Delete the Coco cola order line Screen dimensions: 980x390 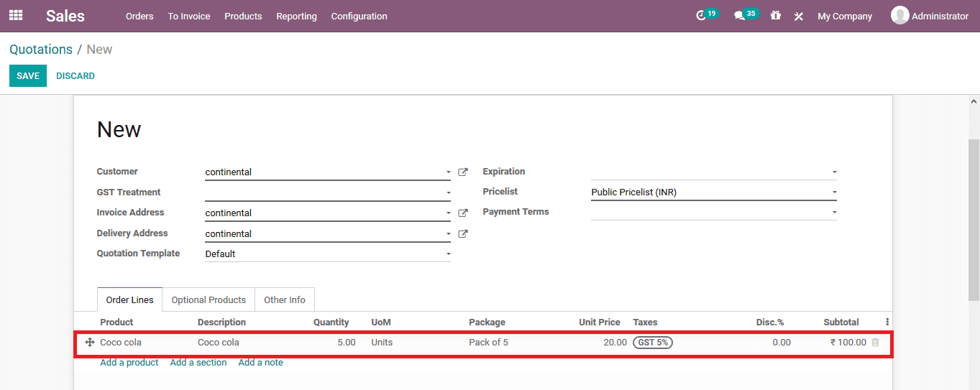pyautogui.click(x=875, y=343)
